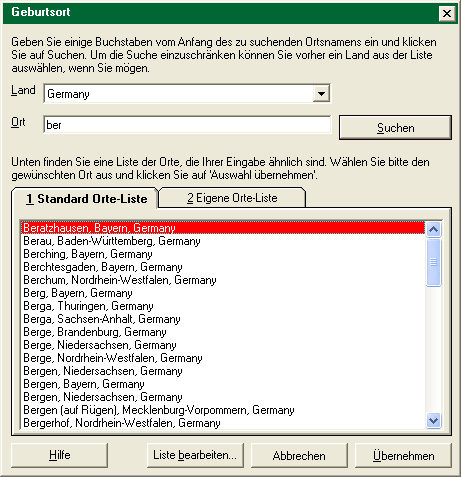Click the Übernehmen button
The width and height of the screenshot is (461, 477).
point(403,455)
